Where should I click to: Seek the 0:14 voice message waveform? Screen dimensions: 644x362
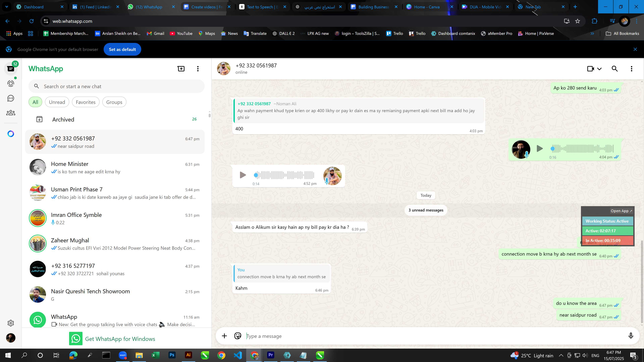click(x=284, y=175)
